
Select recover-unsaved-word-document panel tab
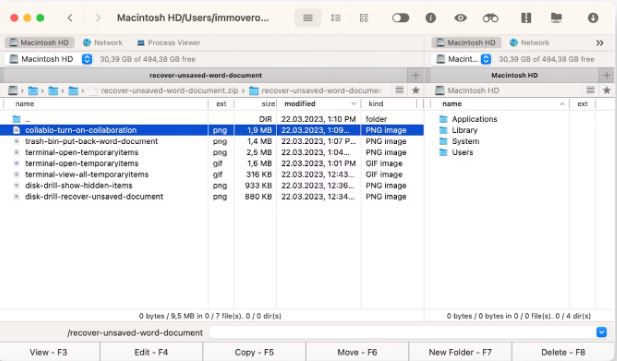click(205, 75)
